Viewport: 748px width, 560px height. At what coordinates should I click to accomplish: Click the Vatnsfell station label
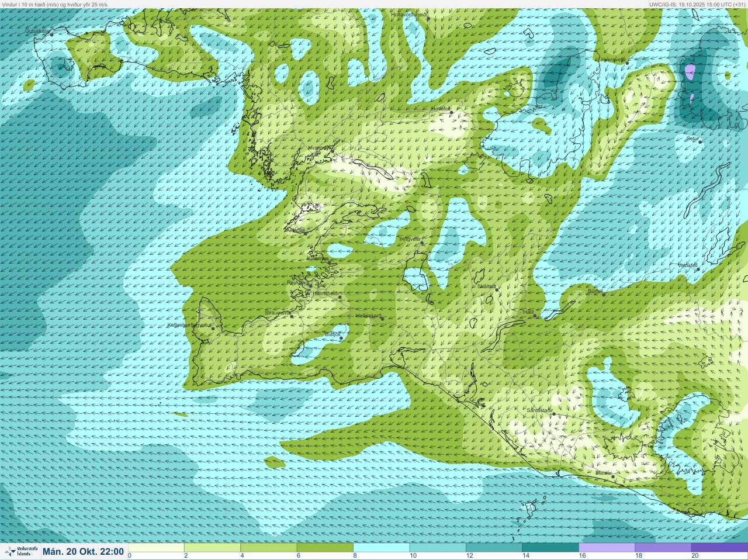[x=688, y=265]
